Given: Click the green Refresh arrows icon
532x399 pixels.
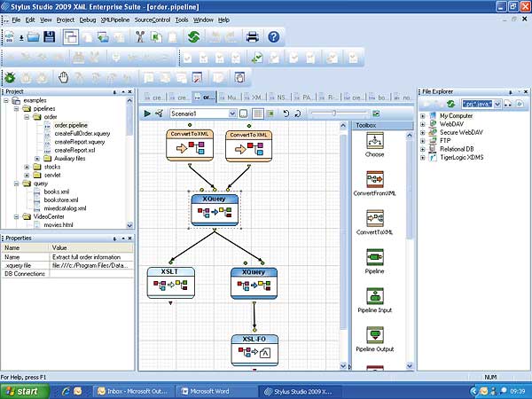Looking at the screenshot, I should (193, 36).
